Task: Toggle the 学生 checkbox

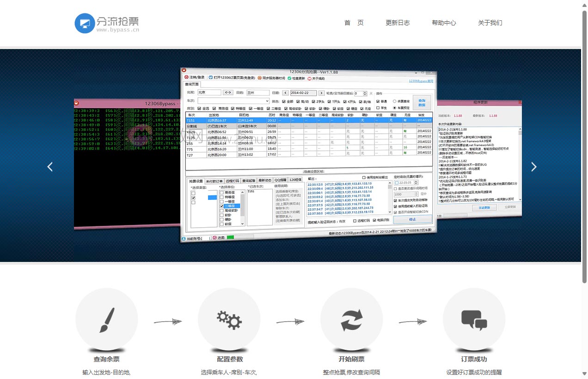Action: [378, 108]
